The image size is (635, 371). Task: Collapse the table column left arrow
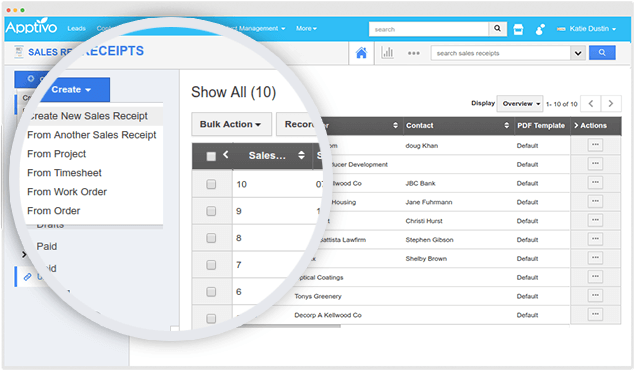[226, 155]
